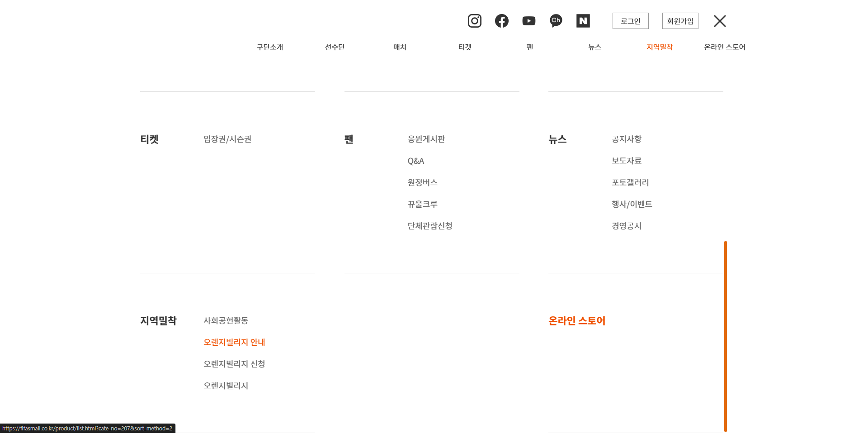Select 구단소개 in top navigation
The height and width of the screenshot is (434, 868).
(270, 47)
